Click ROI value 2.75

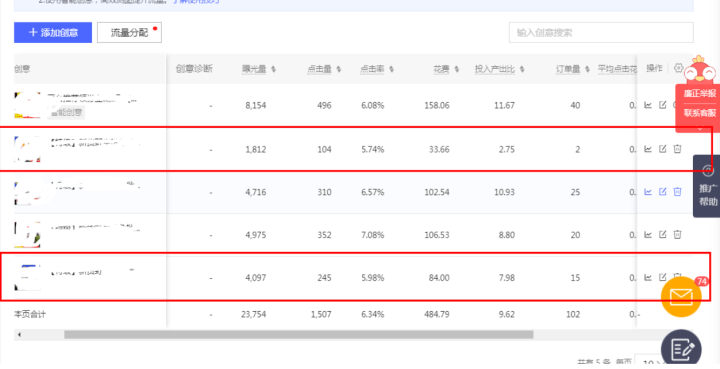(x=506, y=149)
